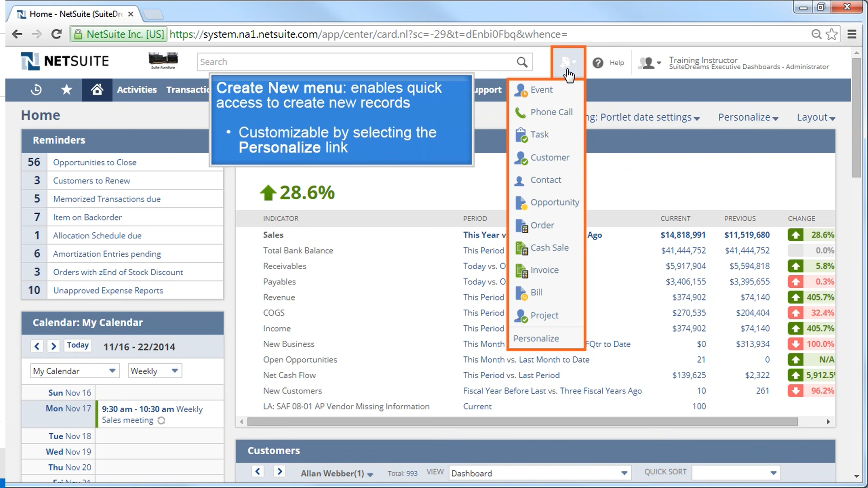Click the search magnifier icon in NetSuite
This screenshot has width=868, height=488.
tap(522, 62)
